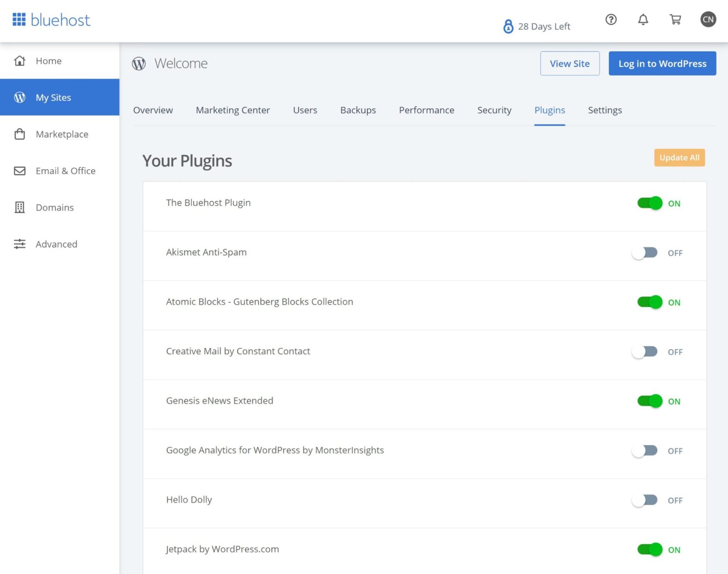This screenshot has width=728, height=574.
Task: Turn off Genesis eNews Extended toggle
Action: (649, 401)
